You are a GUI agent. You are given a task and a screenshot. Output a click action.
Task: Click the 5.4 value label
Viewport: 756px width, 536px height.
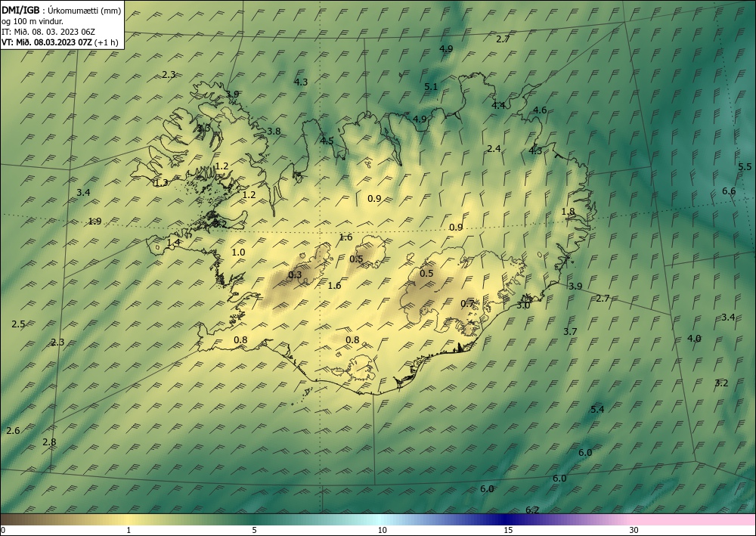pos(597,409)
